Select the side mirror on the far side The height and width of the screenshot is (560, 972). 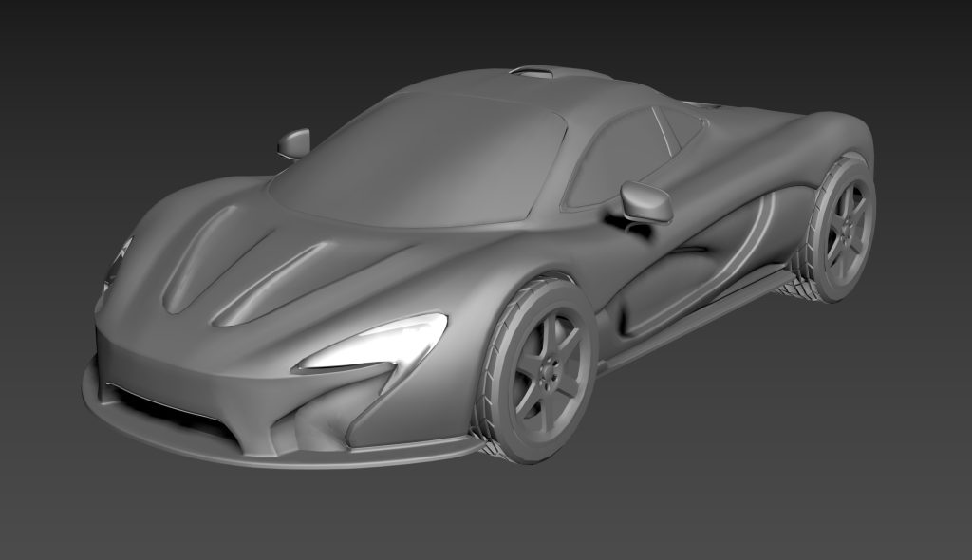tap(294, 142)
